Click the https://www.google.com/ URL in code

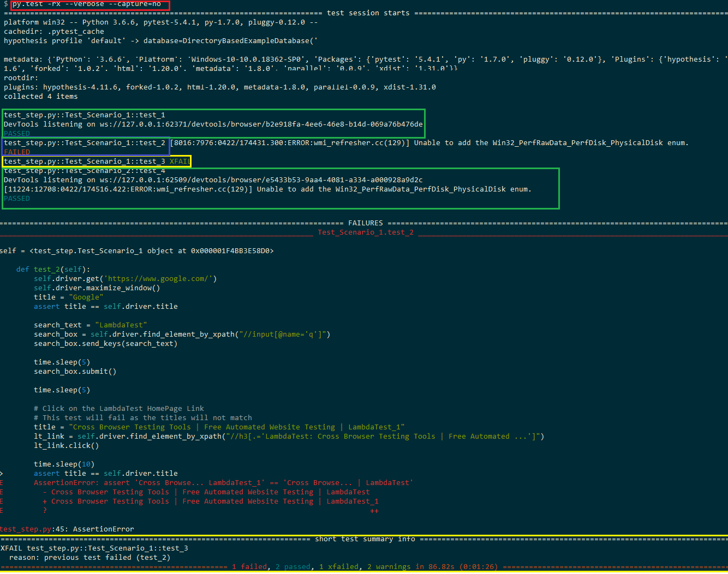(x=159, y=278)
